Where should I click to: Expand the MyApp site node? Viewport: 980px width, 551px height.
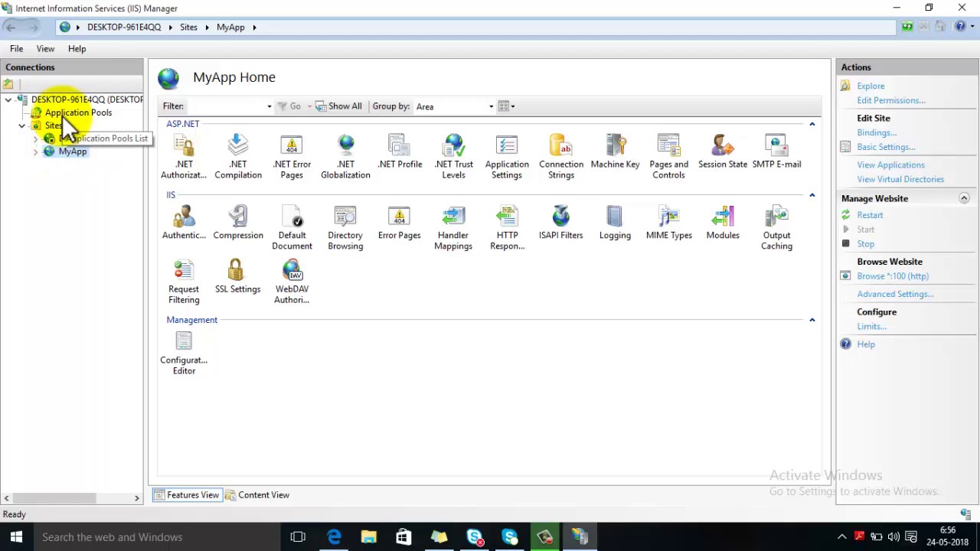(x=35, y=152)
